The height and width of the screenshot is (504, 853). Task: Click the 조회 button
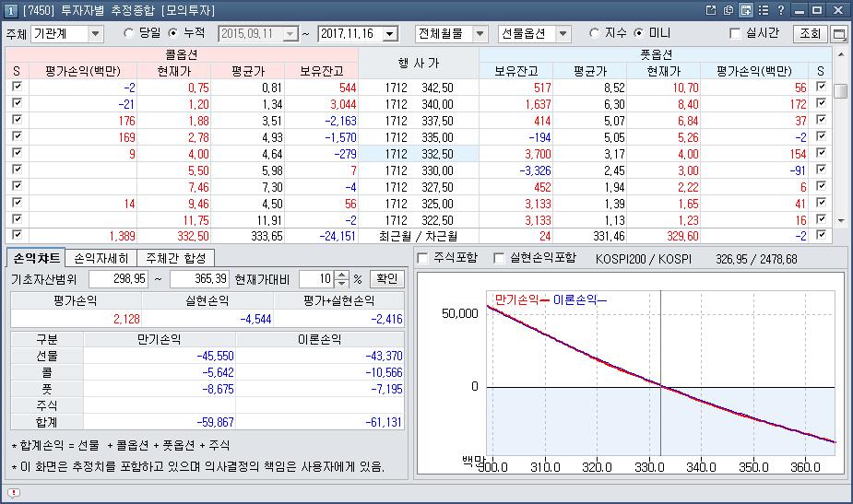(810, 34)
